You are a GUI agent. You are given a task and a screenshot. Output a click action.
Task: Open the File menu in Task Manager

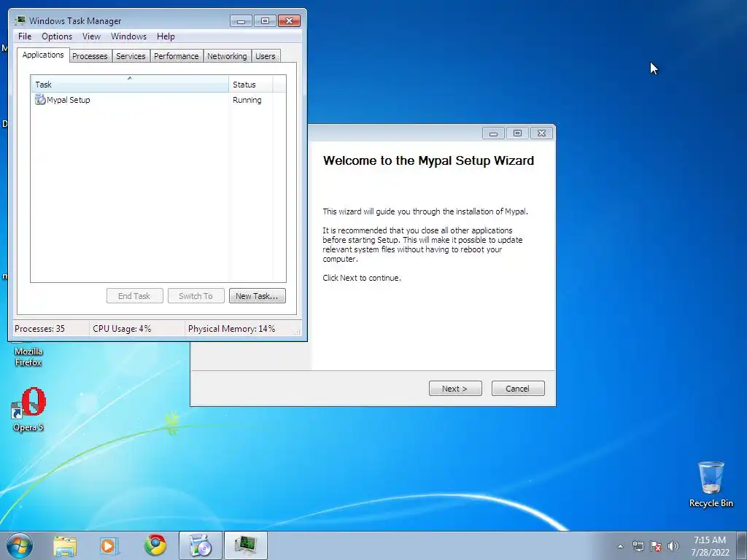click(x=25, y=36)
